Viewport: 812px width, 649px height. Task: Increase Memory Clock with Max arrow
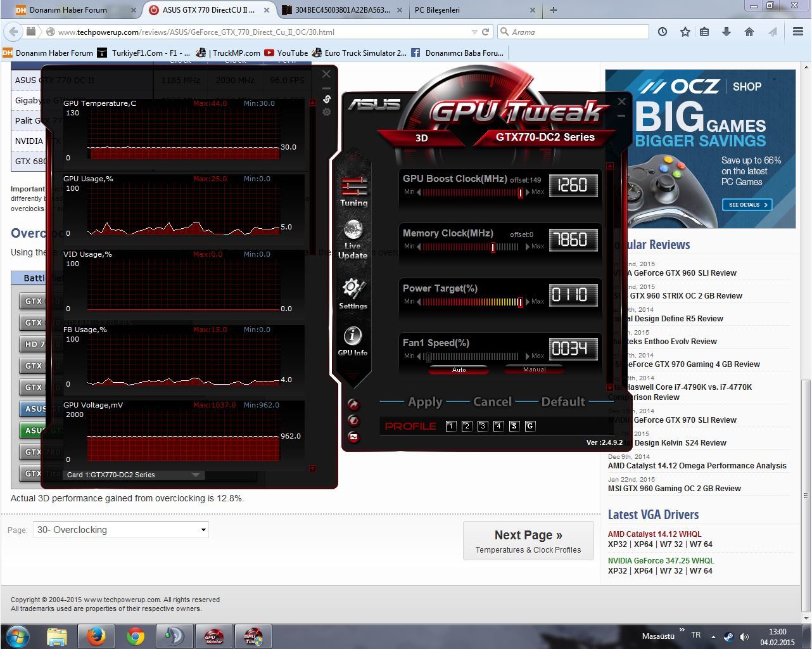click(x=528, y=247)
